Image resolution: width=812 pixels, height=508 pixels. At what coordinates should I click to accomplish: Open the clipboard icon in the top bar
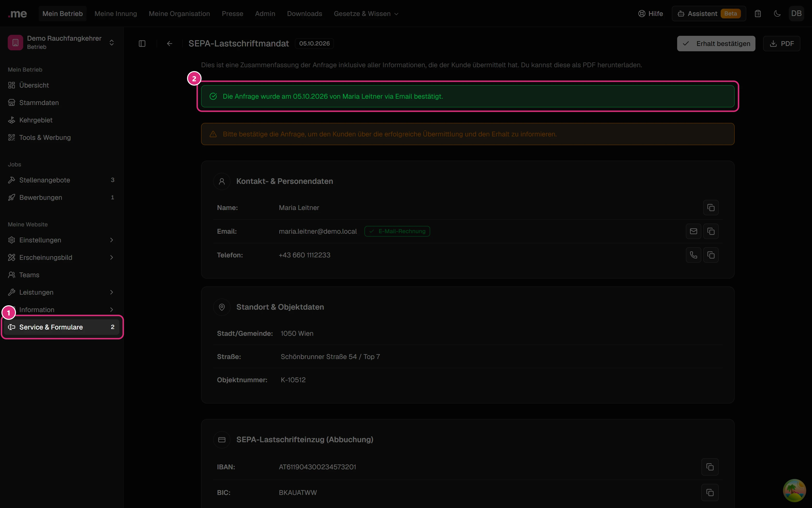click(x=758, y=14)
